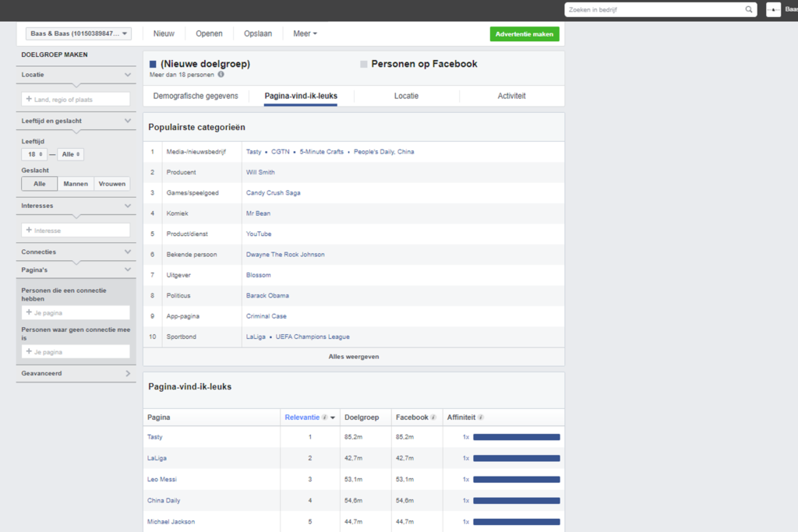Open the Baas & Baas account dropdown
798x532 pixels.
click(79, 33)
